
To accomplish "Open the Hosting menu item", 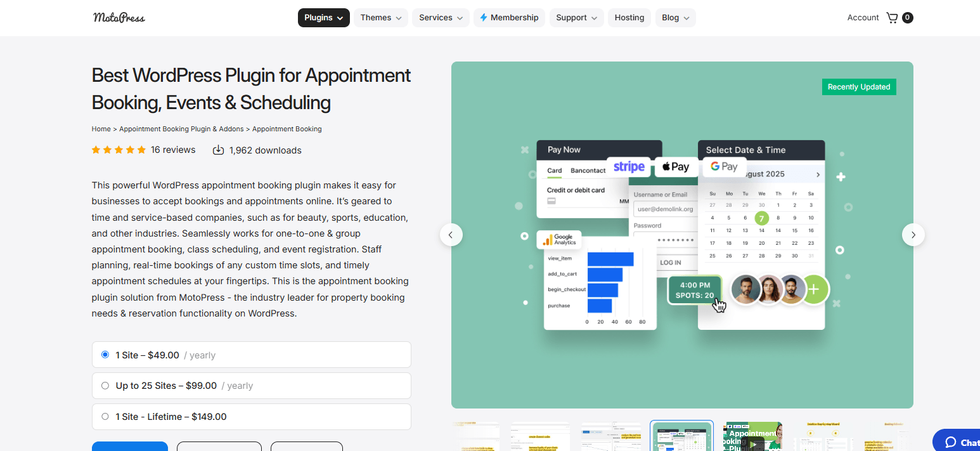I will pos(629,18).
